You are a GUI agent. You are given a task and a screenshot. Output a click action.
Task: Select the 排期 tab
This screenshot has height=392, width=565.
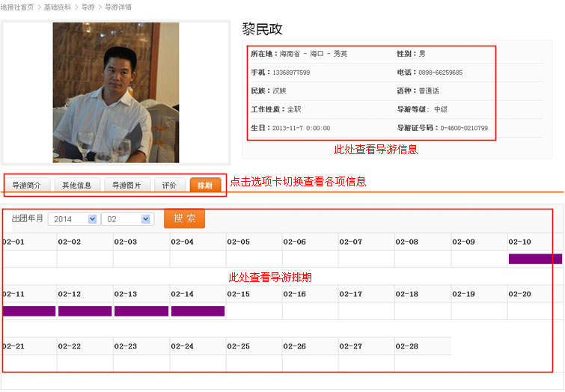205,186
